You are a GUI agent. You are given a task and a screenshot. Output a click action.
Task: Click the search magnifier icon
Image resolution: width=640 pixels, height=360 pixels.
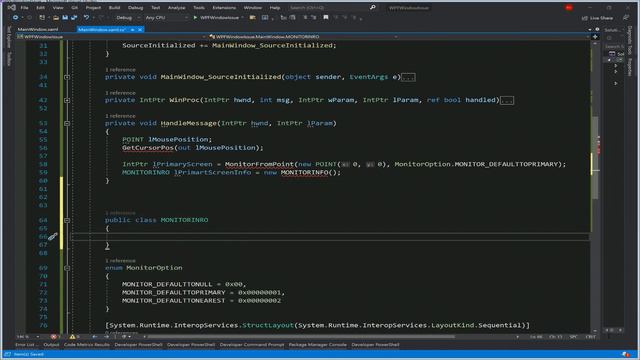pos(373,7)
